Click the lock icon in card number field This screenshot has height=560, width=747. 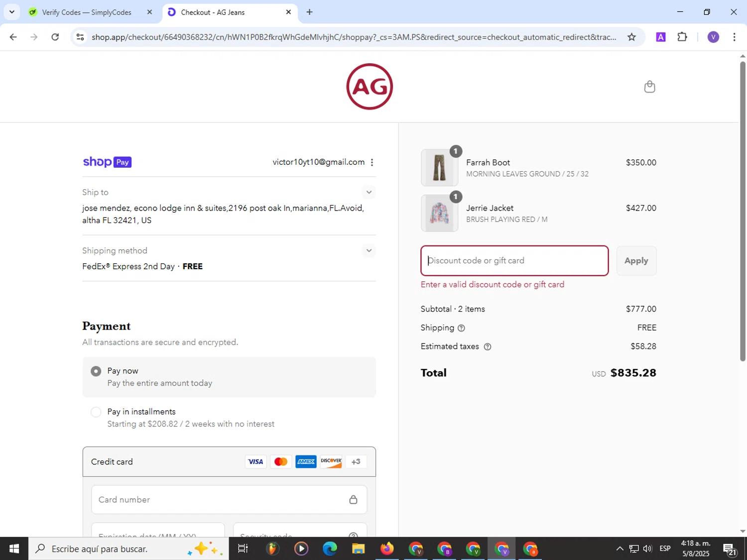pos(353,499)
